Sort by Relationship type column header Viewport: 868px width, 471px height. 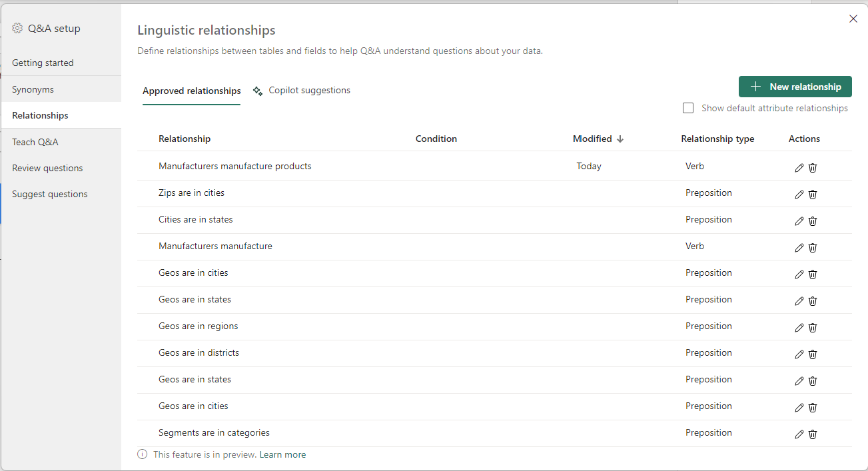pos(717,139)
